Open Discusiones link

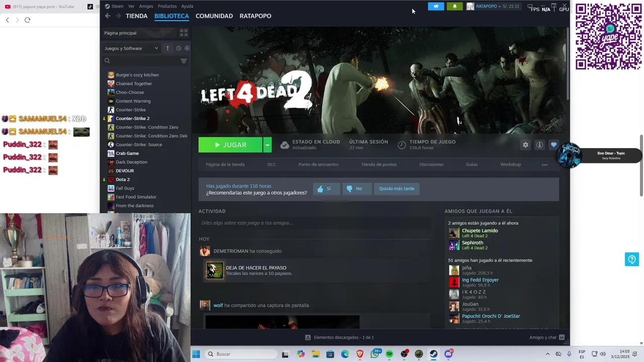pyautogui.click(x=431, y=164)
